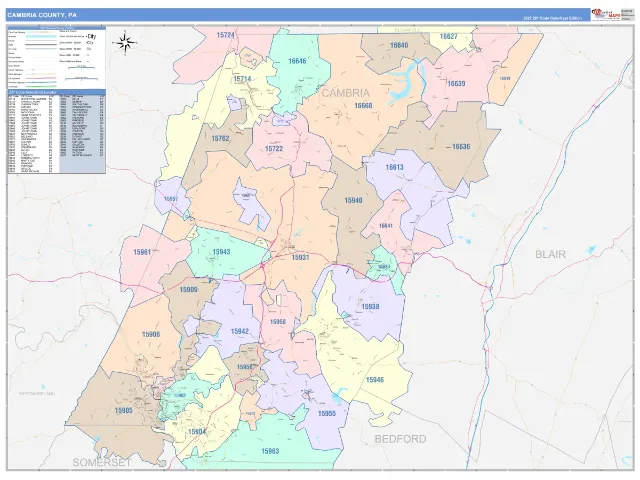
Task: Select ZIP code 15714 label
Action: tap(242, 79)
